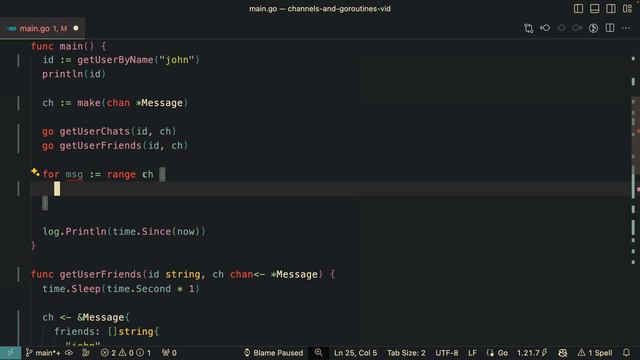Show the 1 info message count
Viewport: 640px width, 360px height.
point(144,353)
